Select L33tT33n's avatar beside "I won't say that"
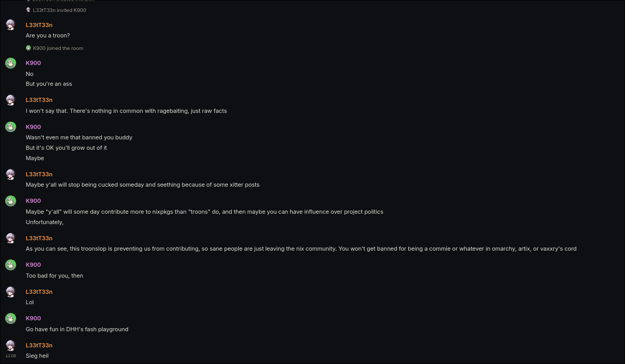The image size is (625, 364). pyautogui.click(x=10, y=100)
